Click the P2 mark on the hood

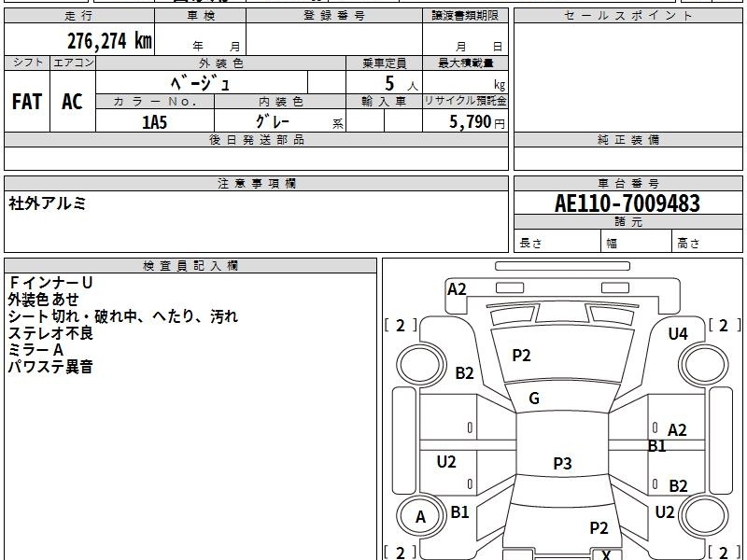pos(521,356)
